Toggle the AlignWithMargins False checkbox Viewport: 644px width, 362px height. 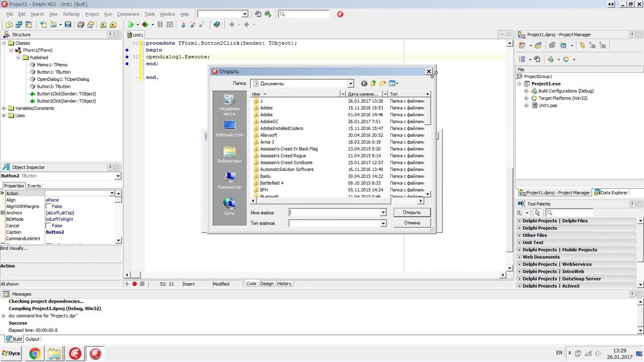coord(48,207)
